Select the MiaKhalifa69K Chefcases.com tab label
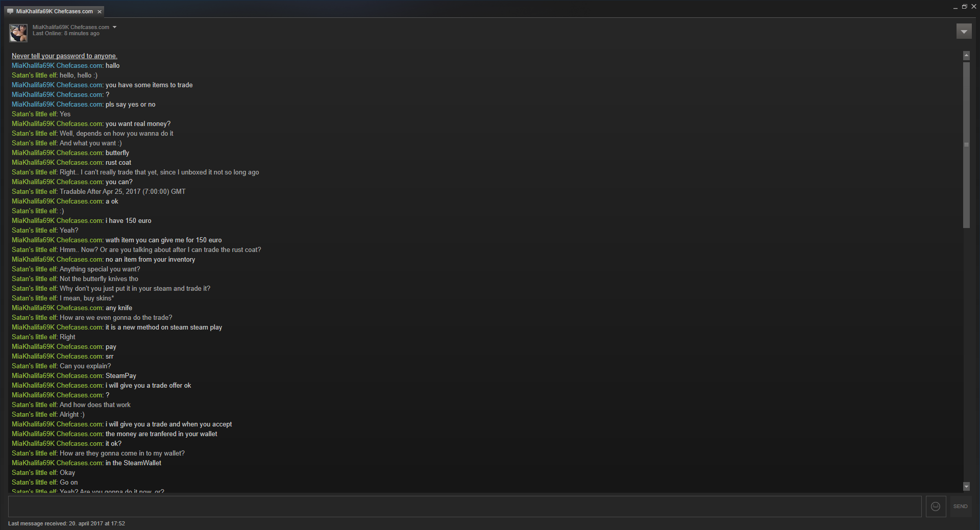This screenshot has height=530, width=980. 55,11
